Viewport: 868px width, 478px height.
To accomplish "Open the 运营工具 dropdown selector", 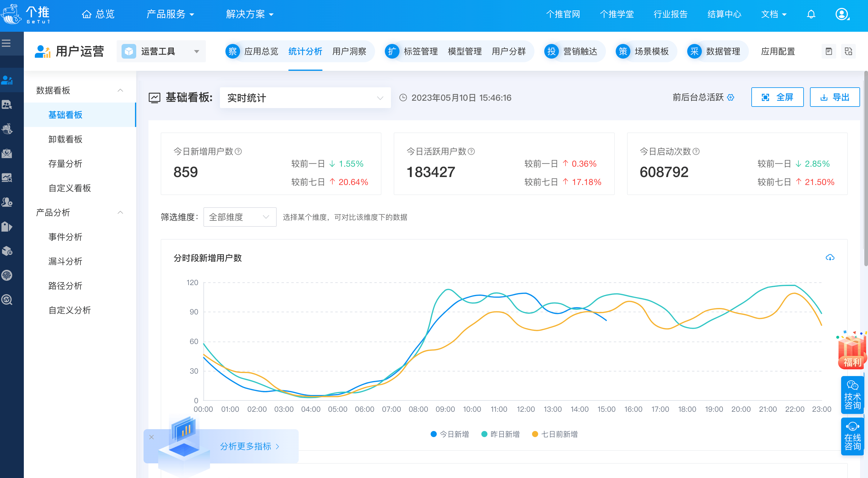I will click(x=161, y=52).
